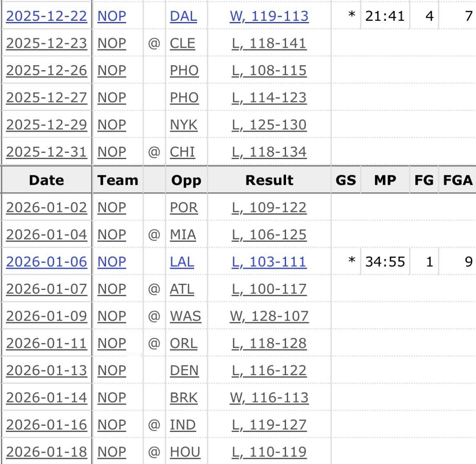Sort by the FGA column header
This screenshot has width=476, height=464.
pos(457,180)
